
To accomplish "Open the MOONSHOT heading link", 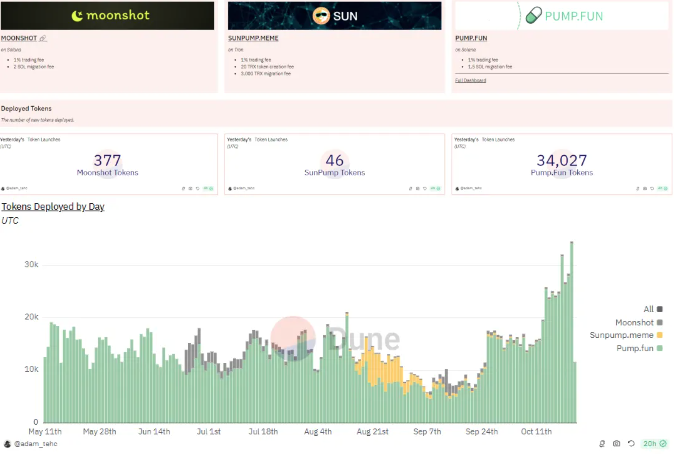I will pos(19,38).
